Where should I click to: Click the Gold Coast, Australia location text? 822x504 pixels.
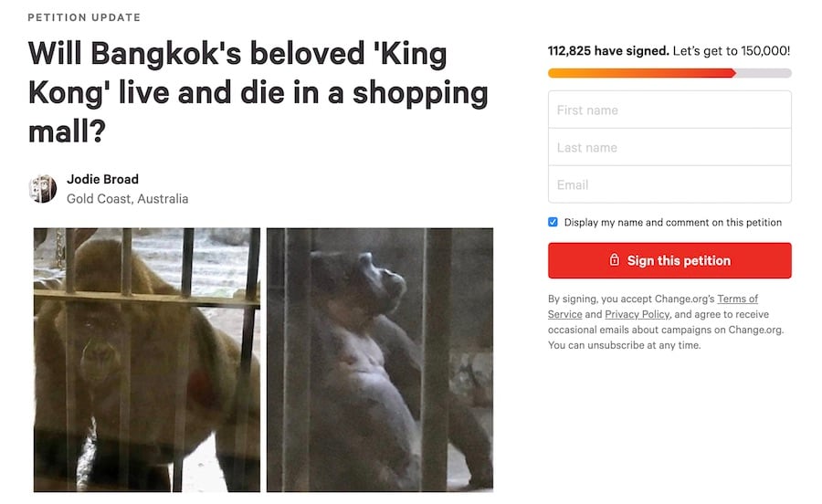coord(127,198)
